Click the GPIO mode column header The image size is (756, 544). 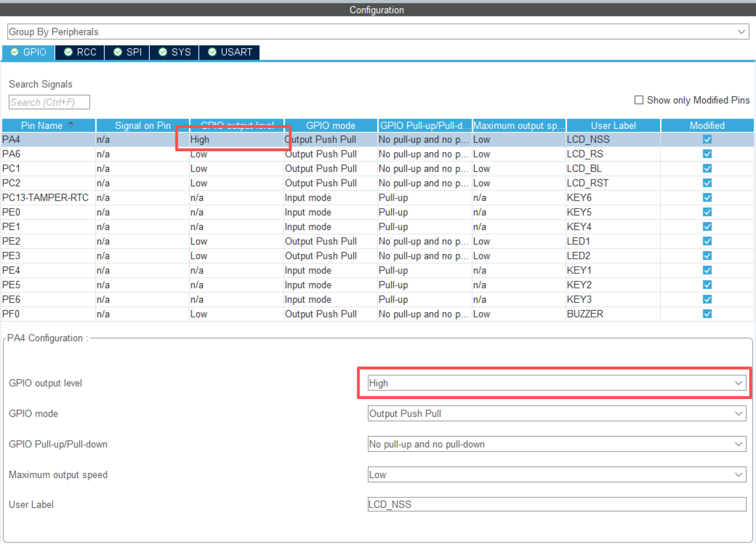tap(331, 126)
